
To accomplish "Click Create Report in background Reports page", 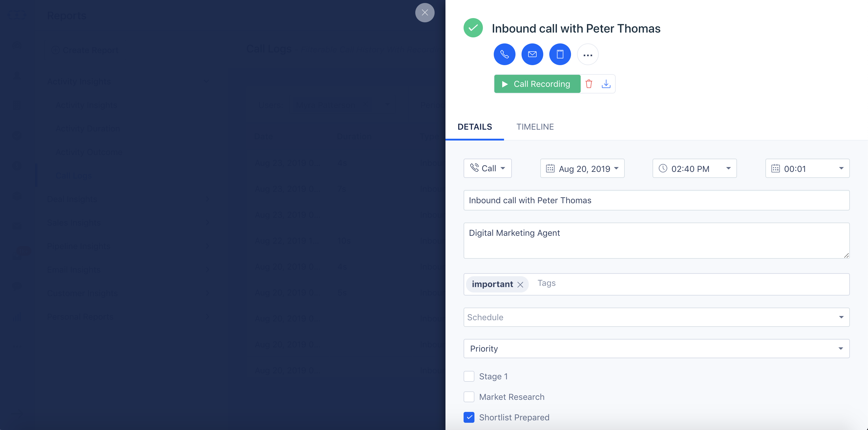I will coord(85,50).
